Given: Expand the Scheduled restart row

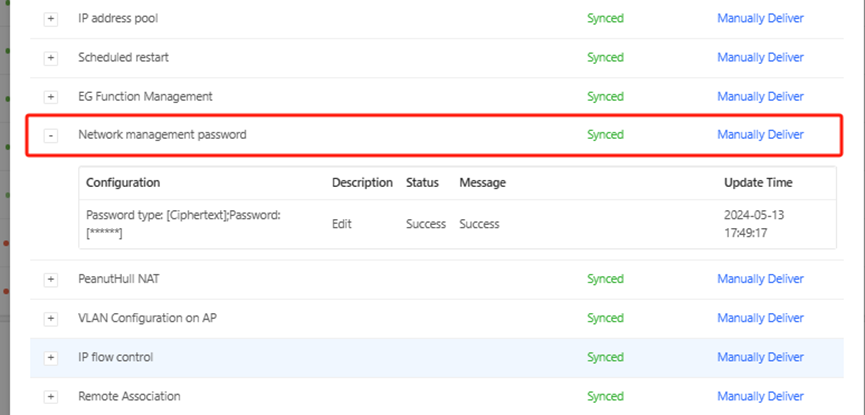Looking at the screenshot, I should (x=51, y=58).
